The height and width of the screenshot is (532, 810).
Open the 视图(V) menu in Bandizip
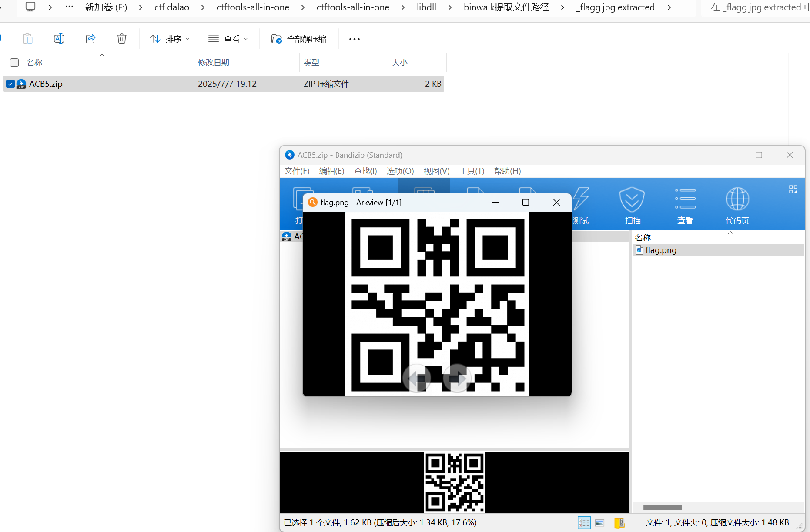click(x=437, y=171)
